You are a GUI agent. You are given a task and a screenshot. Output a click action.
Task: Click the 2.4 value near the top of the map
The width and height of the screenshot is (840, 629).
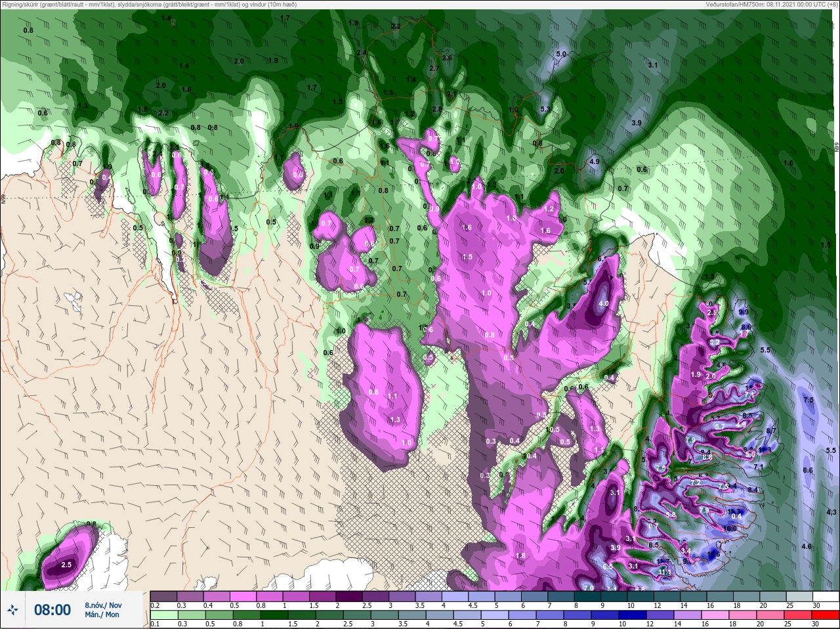362,53
